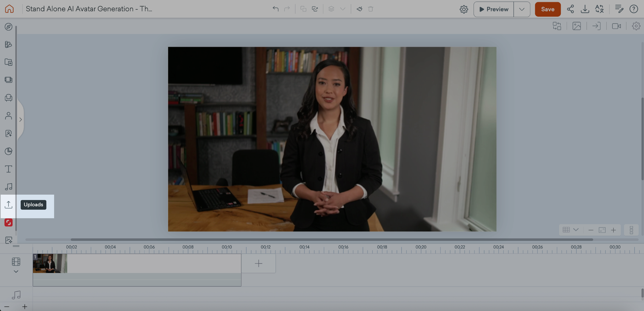The image size is (644, 311).
Task: Click the Download icon
Action: point(585,9)
